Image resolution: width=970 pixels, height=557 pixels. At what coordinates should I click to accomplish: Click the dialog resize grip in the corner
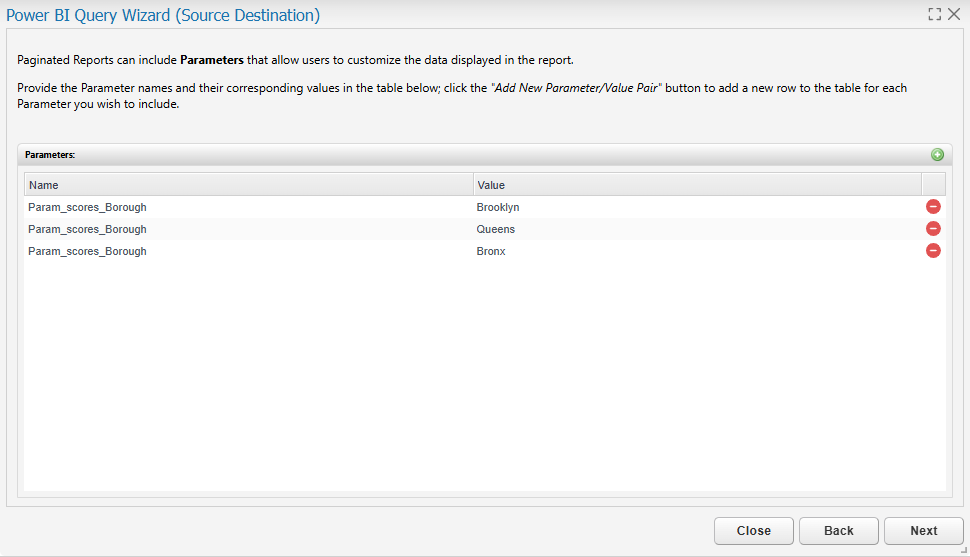pyautogui.click(x=964, y=550)
